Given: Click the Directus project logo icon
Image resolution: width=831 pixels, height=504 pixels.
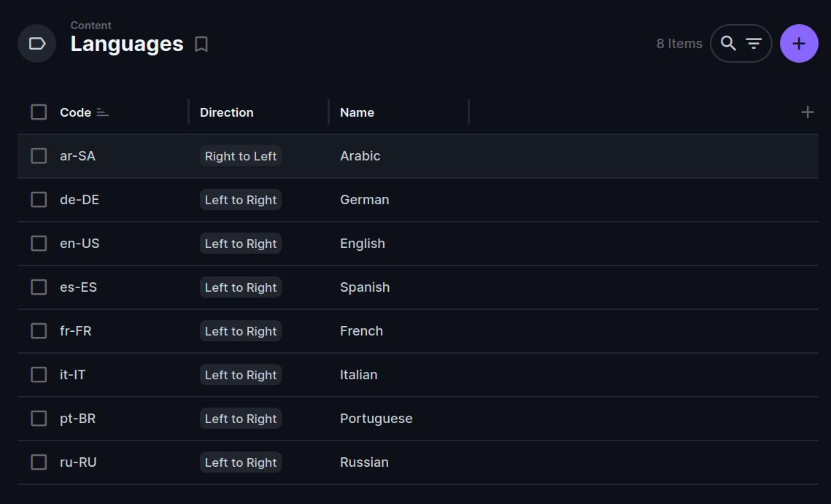Looking at the screenshot, I should click(x=36, y=43).
